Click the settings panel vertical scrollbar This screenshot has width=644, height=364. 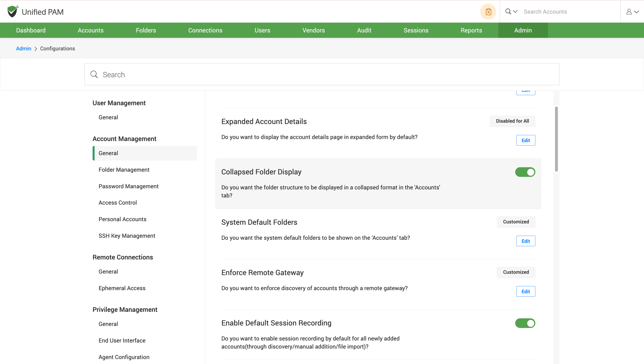(556, 139)
